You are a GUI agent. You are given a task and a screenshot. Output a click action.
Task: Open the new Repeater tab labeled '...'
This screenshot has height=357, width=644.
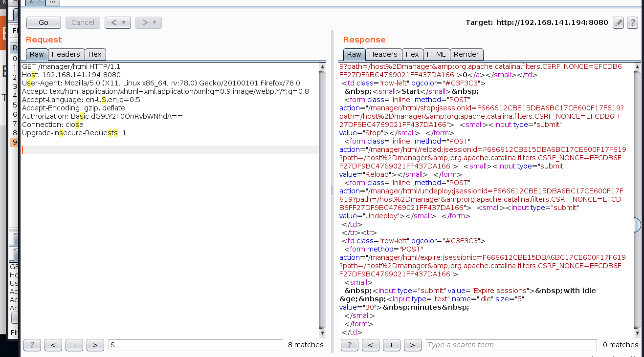point(53,2)
